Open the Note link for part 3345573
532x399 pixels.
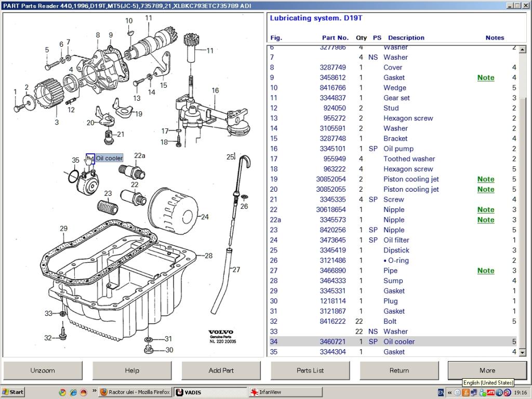click(486, 220)
